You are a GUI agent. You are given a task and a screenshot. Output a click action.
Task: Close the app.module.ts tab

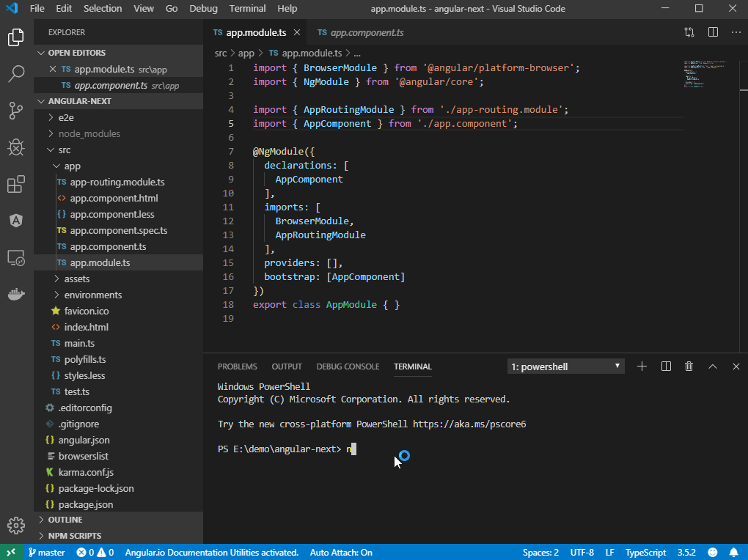tap(297, 32)
